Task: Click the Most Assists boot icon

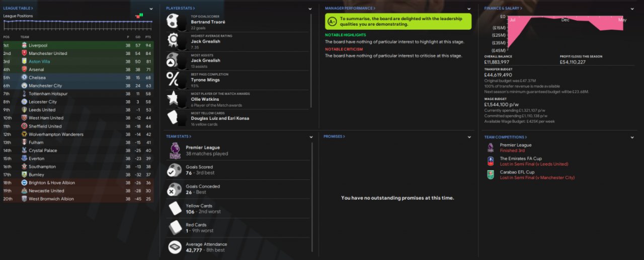Action: point(173,59)
